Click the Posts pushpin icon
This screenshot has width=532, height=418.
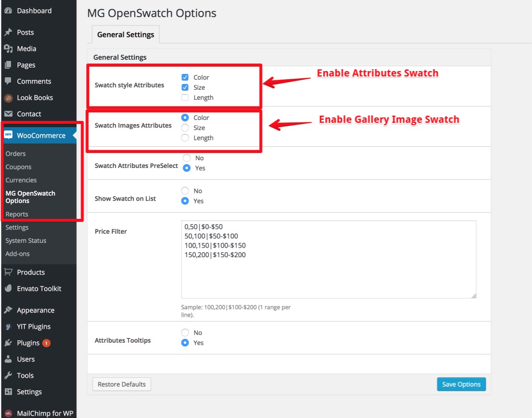pos(8,32)
